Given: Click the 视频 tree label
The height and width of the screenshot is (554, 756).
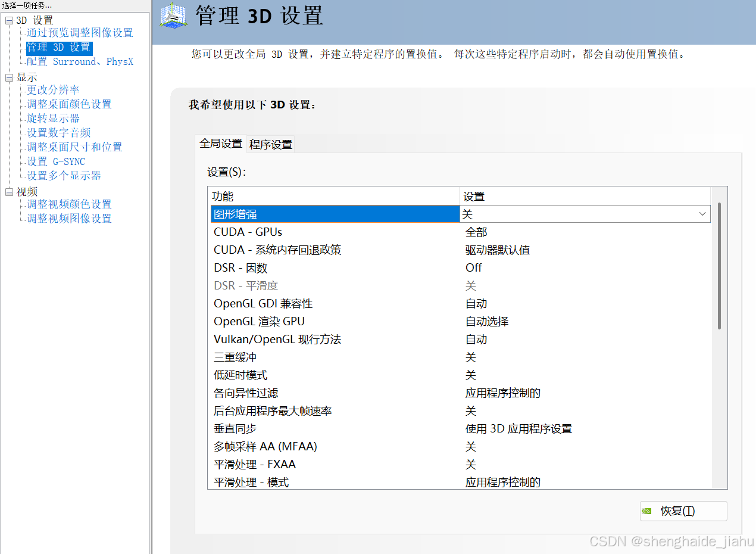Looking at the screenshot, I should point(27,192).
